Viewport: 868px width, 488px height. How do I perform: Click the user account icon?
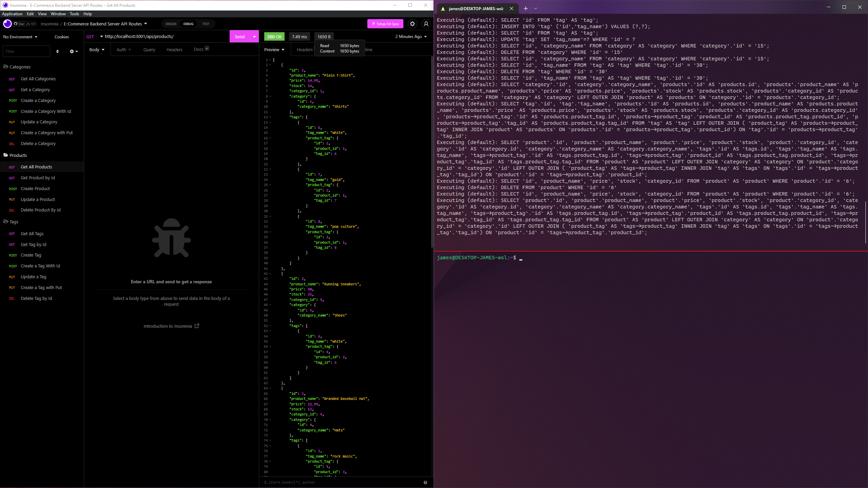(x=426, y=24)
